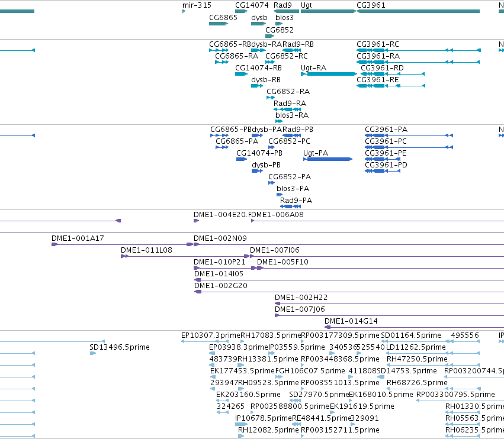Select the mir-315 gene label
This screenshot has width=504, height=439.
coord(197,5)
